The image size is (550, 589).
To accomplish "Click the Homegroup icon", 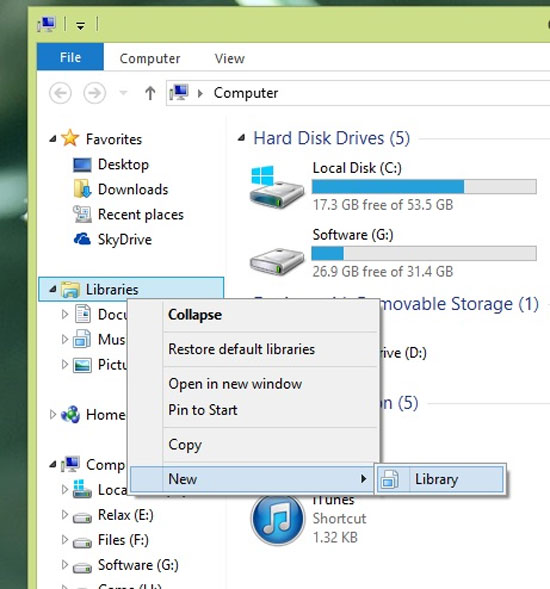I will [70, 414].
